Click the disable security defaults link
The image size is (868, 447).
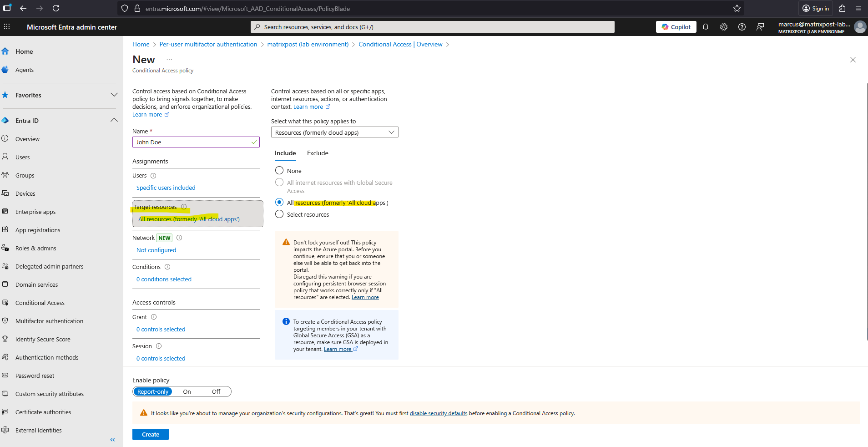coord(439,413)
